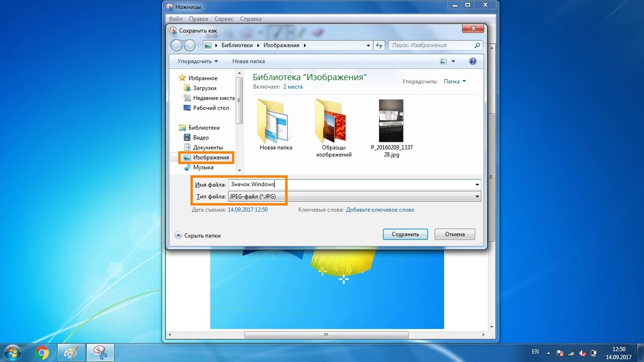Switch keyboard layout via the EN indicator
This screenshot has height=362, width=644.
click(535, 352)
